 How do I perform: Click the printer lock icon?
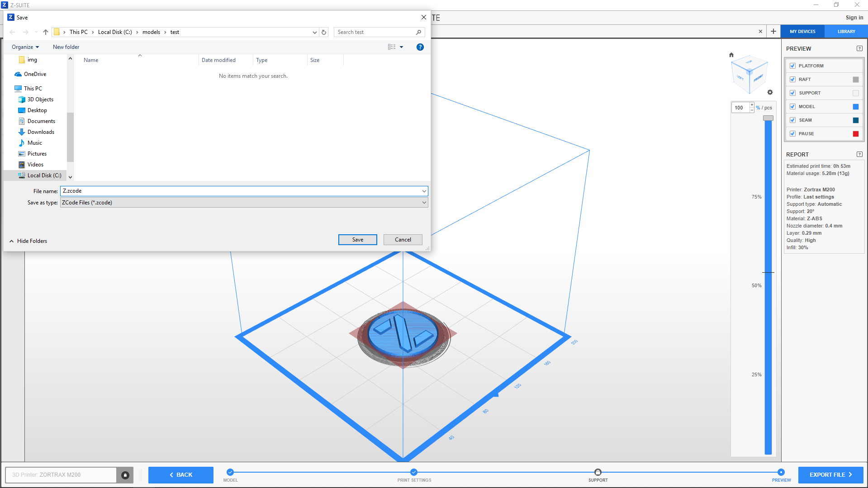tap(125, 475)
